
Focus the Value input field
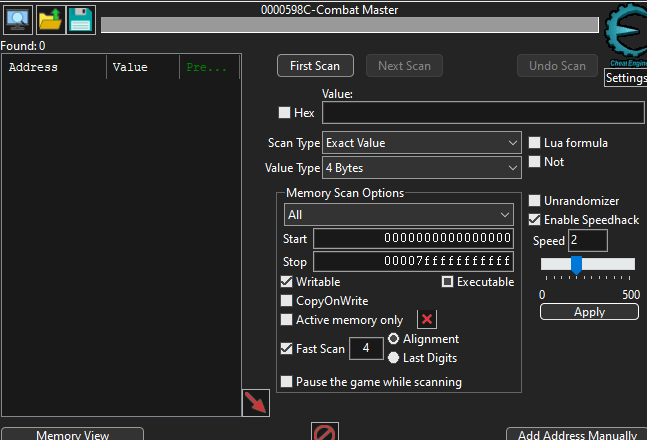[483, 113]
